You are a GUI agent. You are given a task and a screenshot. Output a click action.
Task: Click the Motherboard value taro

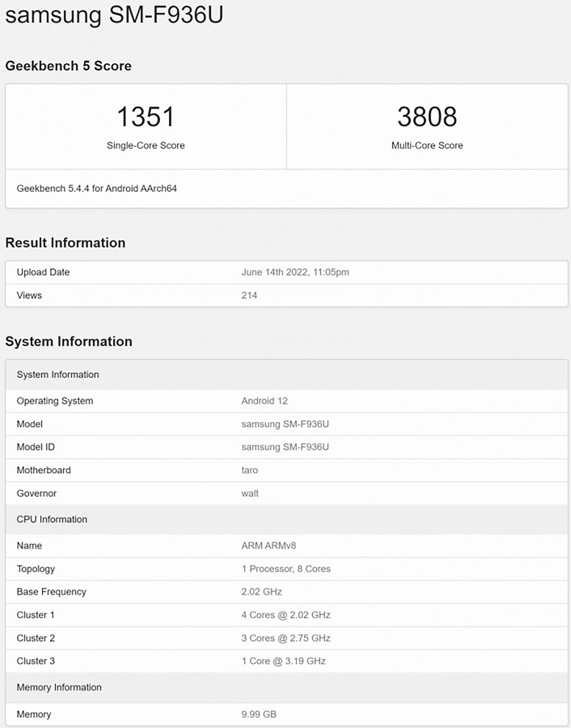pyautogui.click(x=249, y=470)
